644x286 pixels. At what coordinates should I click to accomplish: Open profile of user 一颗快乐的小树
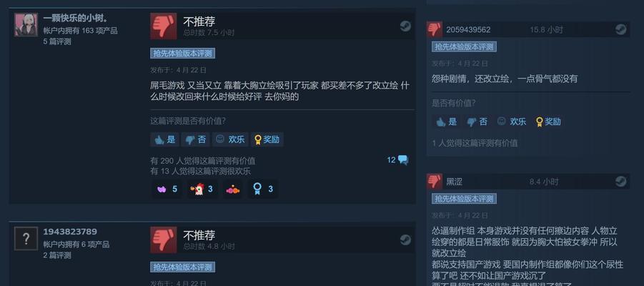click(76, 19)
